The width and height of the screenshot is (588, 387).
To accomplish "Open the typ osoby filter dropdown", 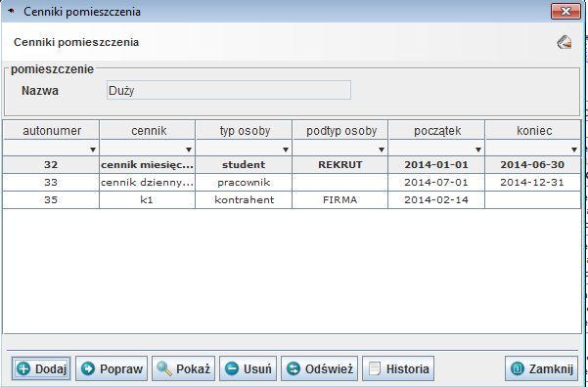I will (x=286, y=150).
